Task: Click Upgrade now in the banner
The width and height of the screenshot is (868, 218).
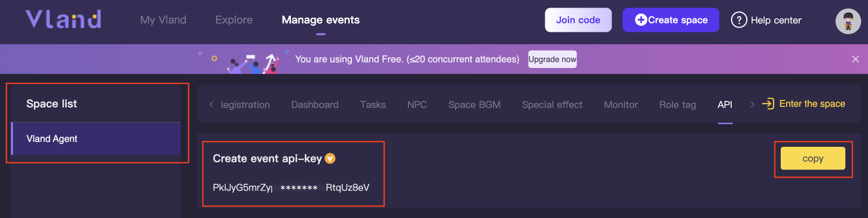Action: tap(552, 59)
